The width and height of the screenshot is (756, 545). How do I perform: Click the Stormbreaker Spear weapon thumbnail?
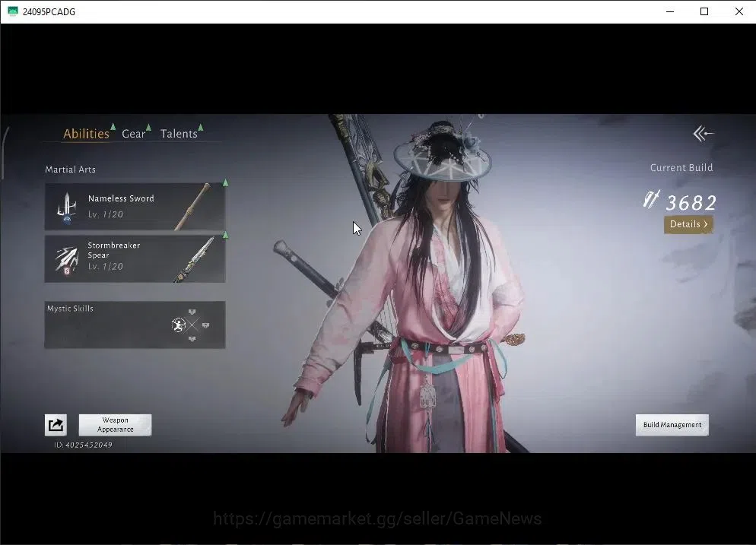195,259
